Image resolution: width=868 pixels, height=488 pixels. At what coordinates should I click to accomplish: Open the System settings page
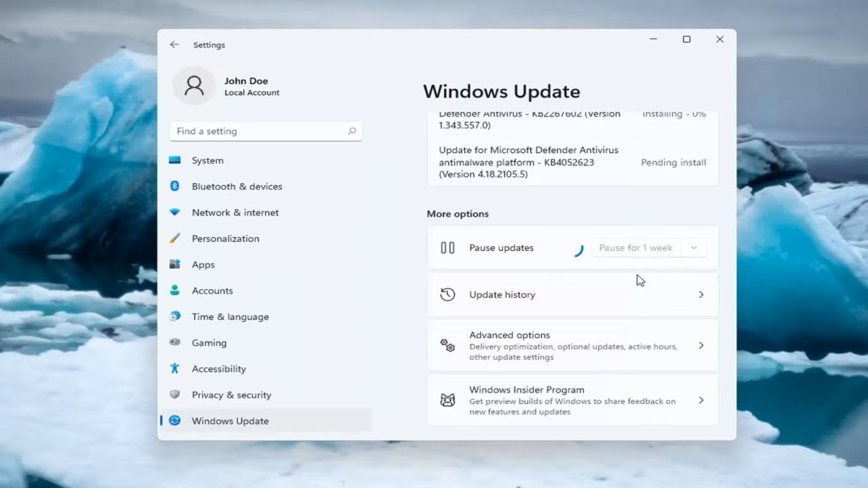(265, 161)
